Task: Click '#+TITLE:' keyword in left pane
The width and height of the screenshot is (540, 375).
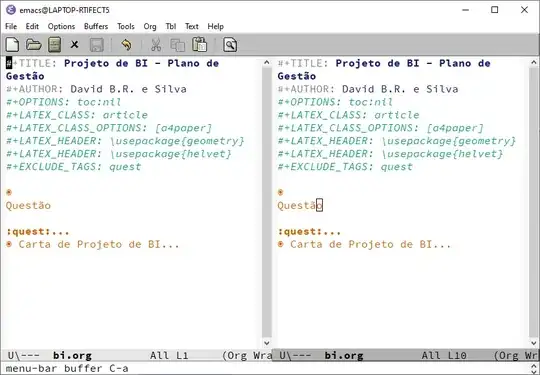Action: click(x=31, y=63)
